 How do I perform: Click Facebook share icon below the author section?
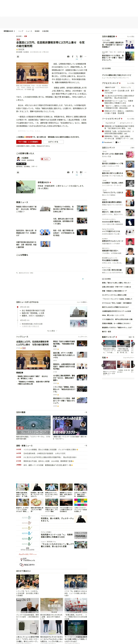73,172
